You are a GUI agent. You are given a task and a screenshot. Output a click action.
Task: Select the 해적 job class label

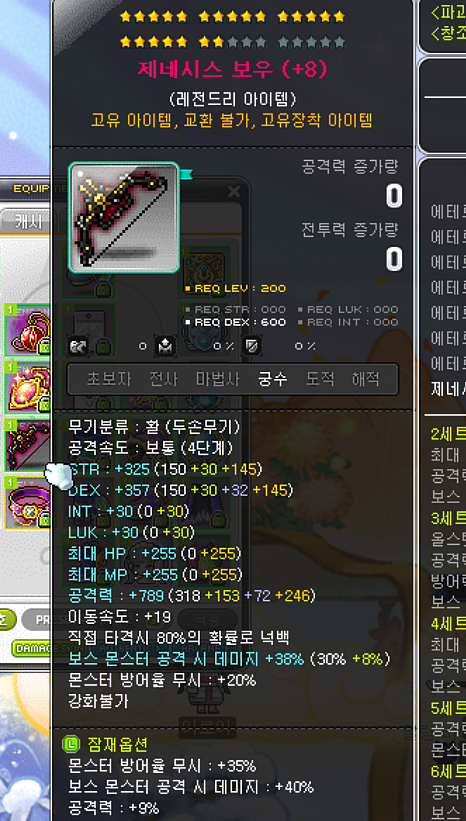point(365,379)
